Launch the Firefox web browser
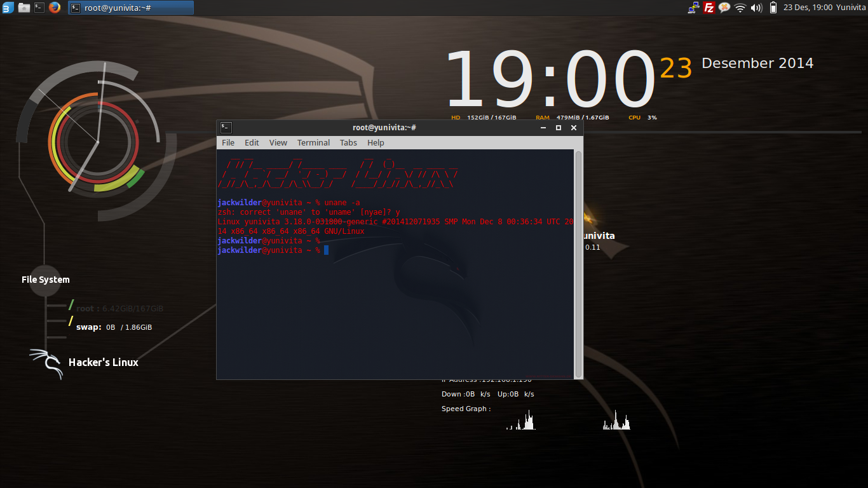868x488 pixels. [55, 8]
